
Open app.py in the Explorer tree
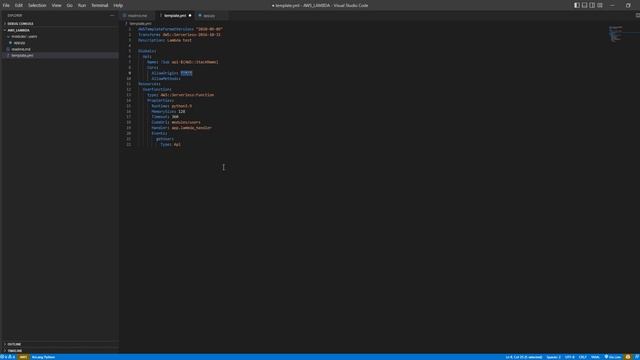(x=60, y=43)
